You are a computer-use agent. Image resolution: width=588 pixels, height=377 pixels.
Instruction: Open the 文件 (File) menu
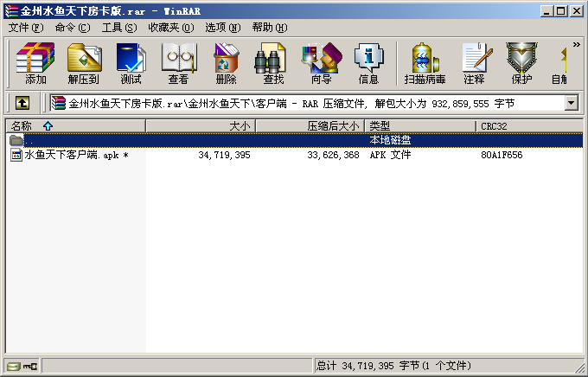pyautogui.click(x=25, y=28)
